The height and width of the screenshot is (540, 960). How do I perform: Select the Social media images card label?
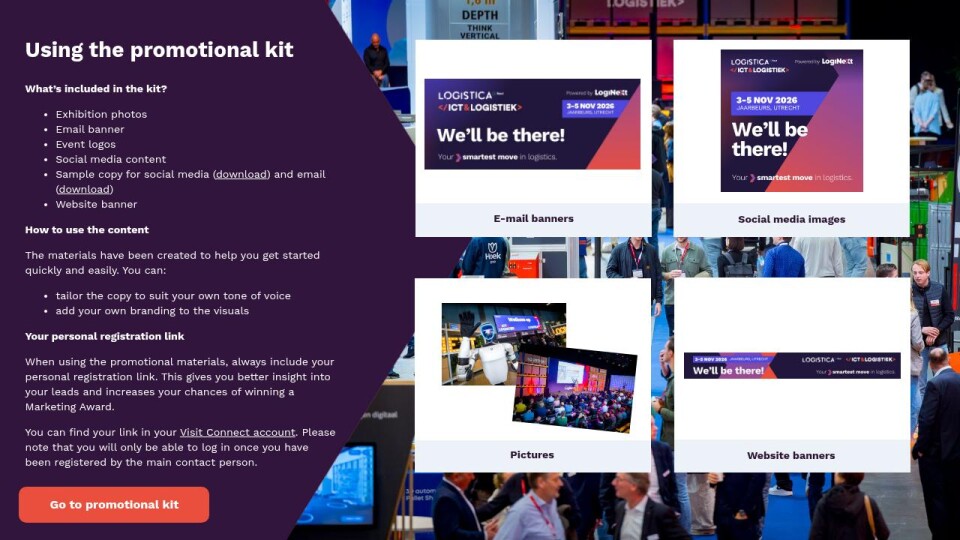(791, 219)
